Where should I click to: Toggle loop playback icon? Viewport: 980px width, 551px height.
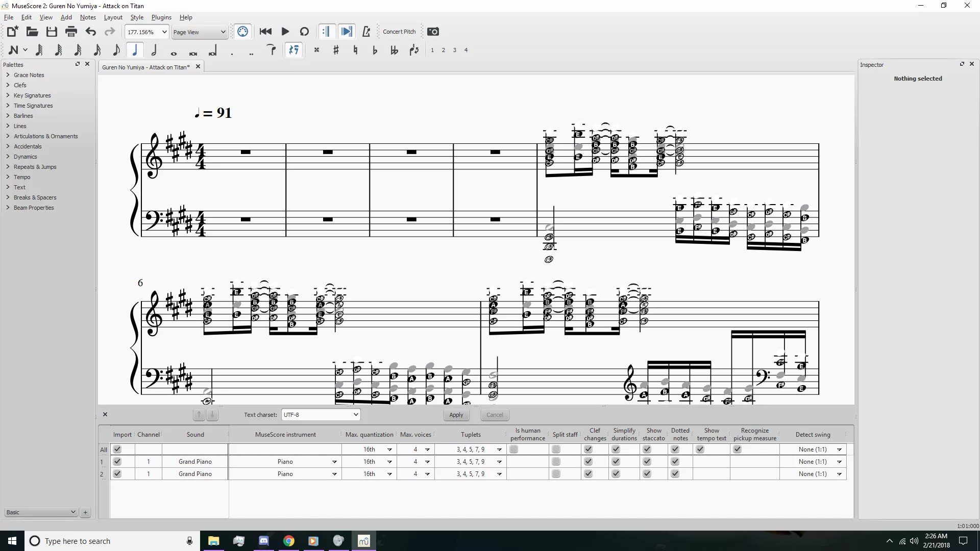(304, 32)
